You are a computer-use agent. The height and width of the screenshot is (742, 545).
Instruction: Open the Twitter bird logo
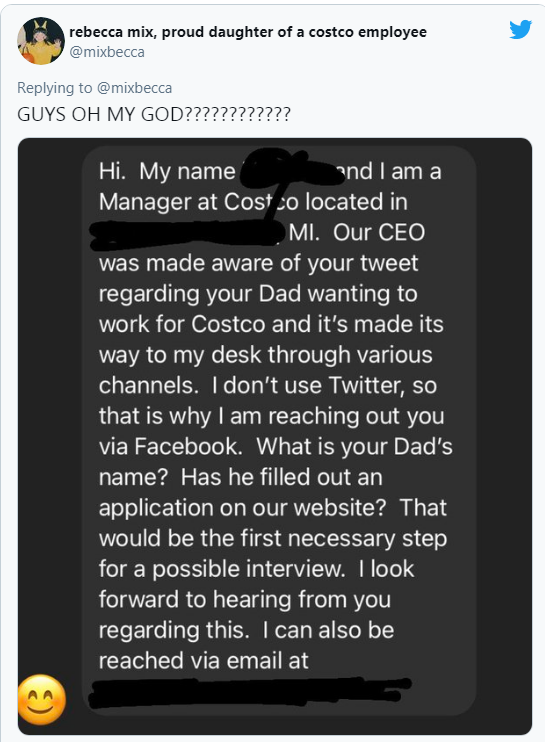tap(520, 29)
